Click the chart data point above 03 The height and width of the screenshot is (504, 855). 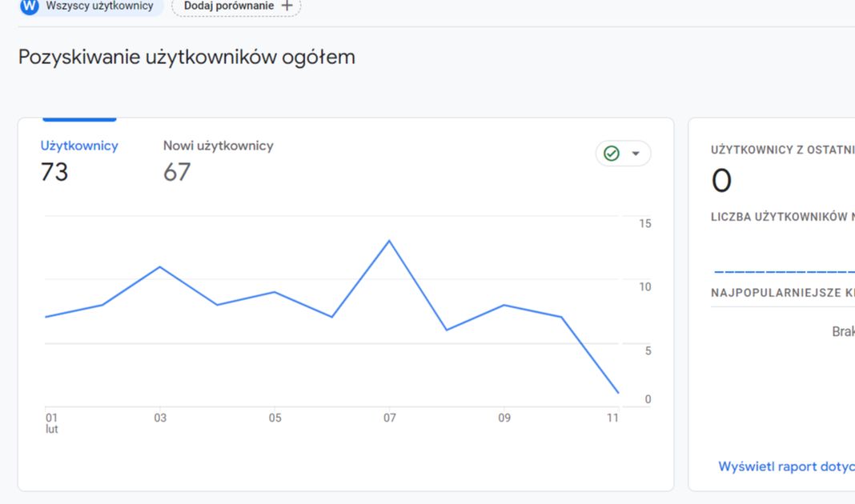(160, 266)
